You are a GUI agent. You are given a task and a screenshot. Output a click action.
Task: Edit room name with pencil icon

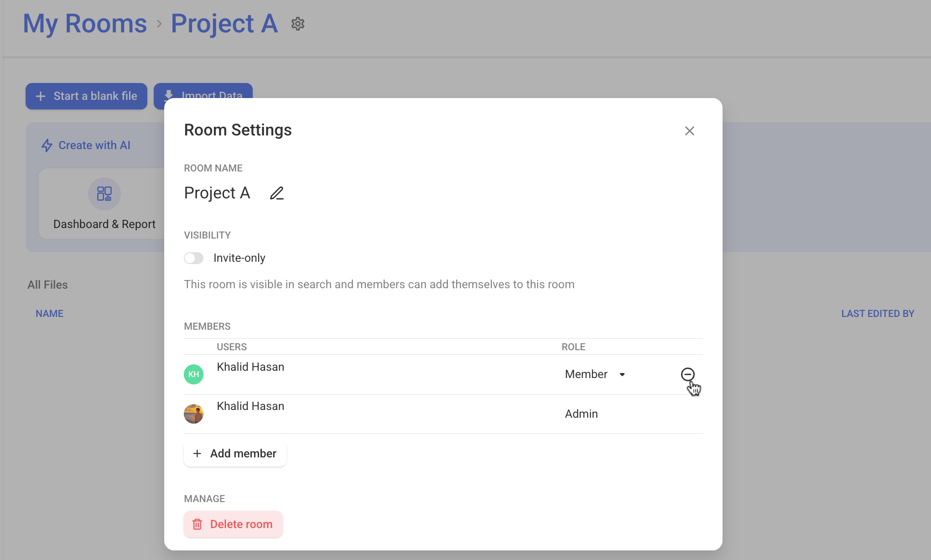click(277, 193)
